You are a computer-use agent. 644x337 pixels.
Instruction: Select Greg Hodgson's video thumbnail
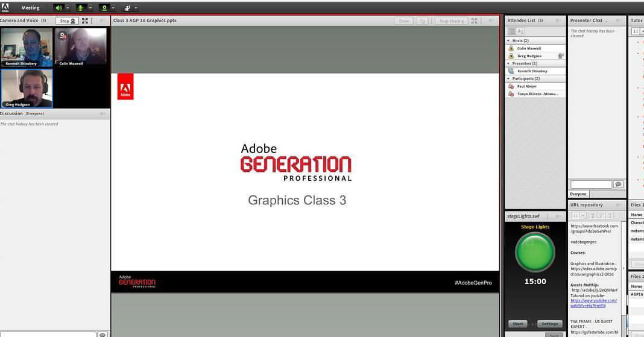[27, 88]
